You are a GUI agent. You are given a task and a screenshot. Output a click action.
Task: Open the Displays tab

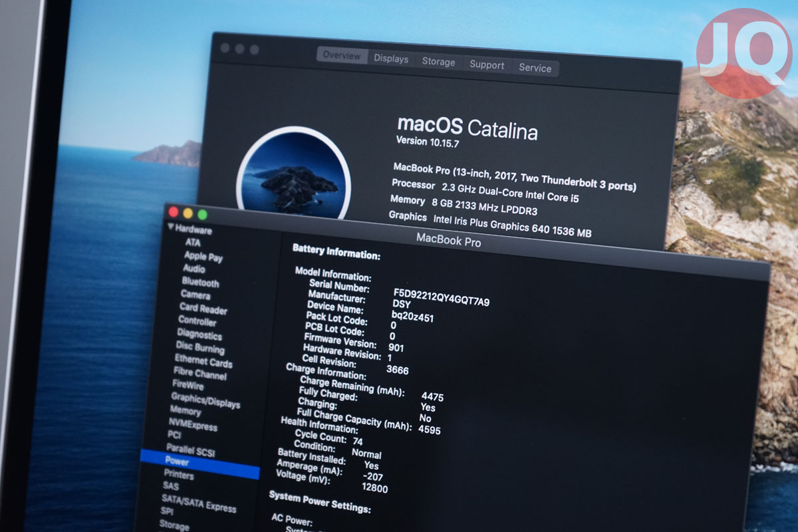[391, 59]
